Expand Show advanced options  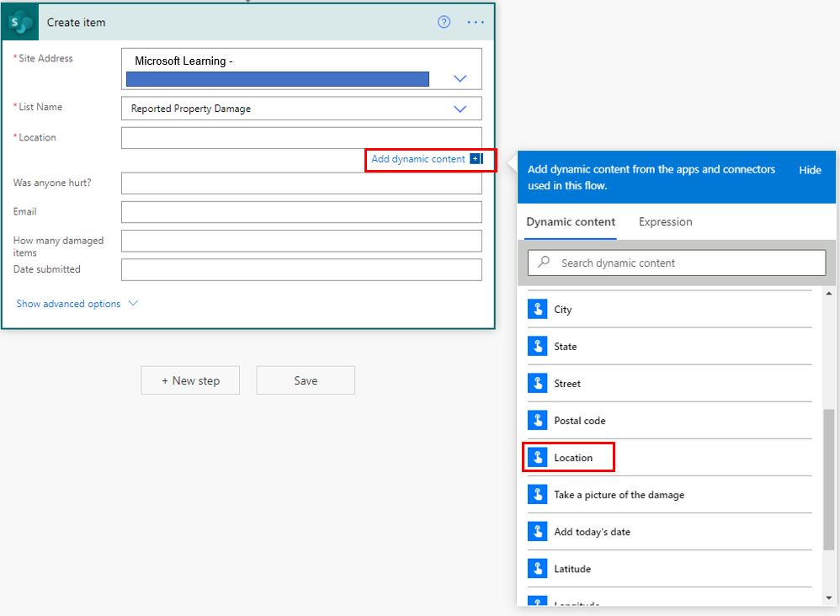click(77, 304)
